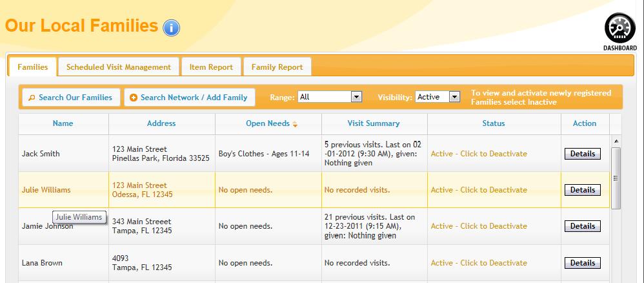Screen dimensions: 644x283
Task: Click the Action column header
Action: point(585,123)
